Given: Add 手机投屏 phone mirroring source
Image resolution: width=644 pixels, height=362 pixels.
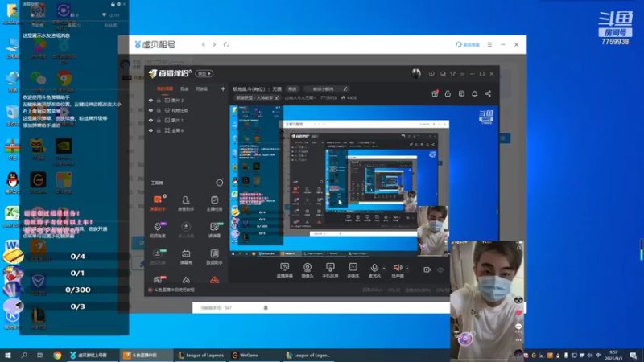Looking at the screenshot, I should click(x=330, y=270).
